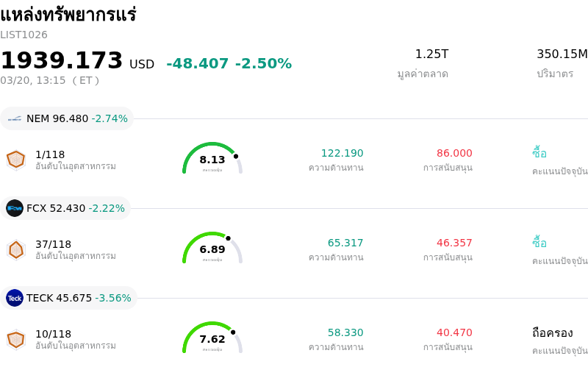The image size is (588, 367).
Task: Open the TECK 45.675 stock chip
Action: click(69, 298)
